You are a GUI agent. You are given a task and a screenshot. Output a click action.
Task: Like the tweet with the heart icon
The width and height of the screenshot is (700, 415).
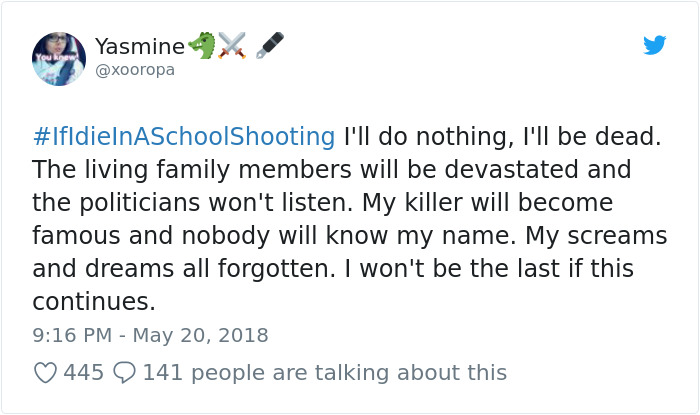tap(45, 373)
